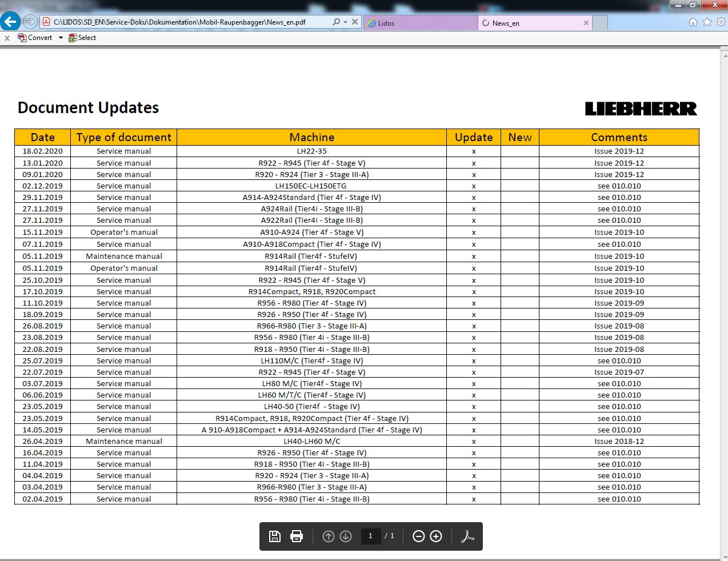Zoom out with the minus icon
This screenshot has width=728, height=561.
click(x=418, y=536)
